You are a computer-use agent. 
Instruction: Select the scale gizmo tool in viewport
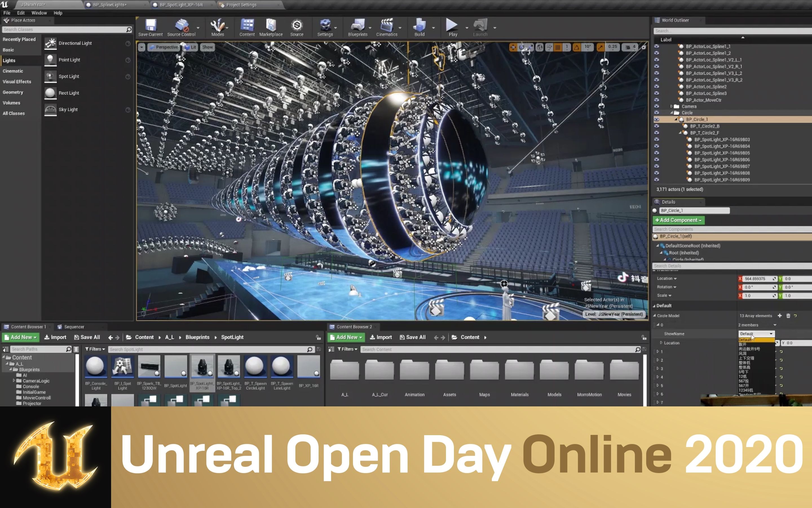(x=529, y=47)
